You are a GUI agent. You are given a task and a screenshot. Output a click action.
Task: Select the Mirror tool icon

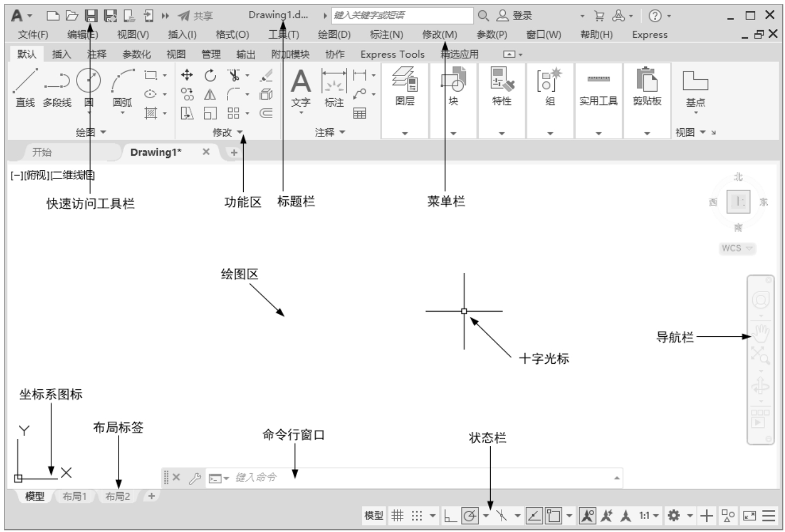pyautogui.click(x=210, y=95)
